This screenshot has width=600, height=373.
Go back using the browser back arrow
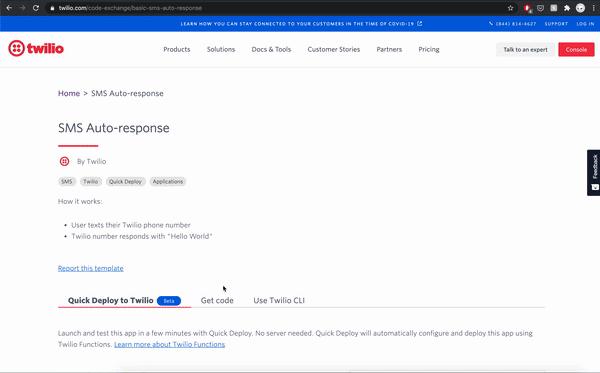(x=9, y=8)
